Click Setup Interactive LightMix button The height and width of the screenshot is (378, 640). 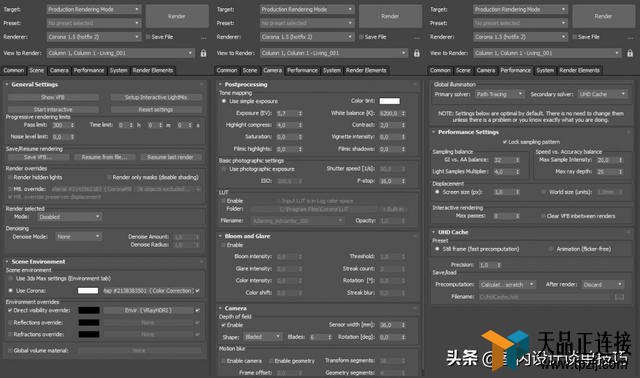pos(156,97)
